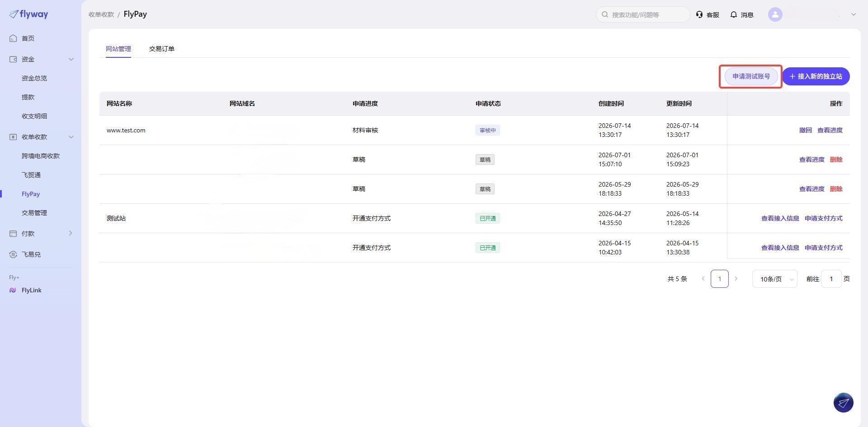Click the www.test.com site name

click(x=126, y=130)
